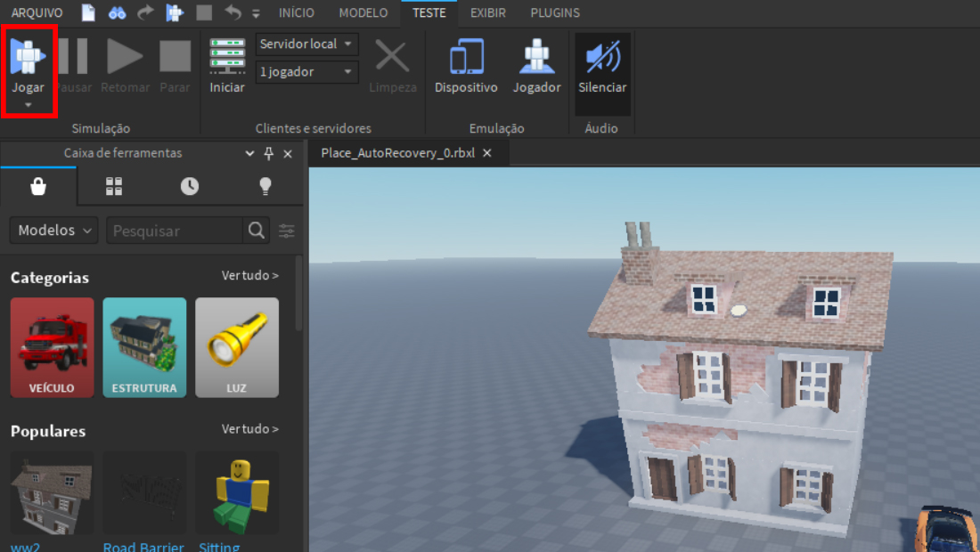Switch to the toolbox inventory grid tab
The height and width of the screenshot is (552, 980).
click(114, 186)
